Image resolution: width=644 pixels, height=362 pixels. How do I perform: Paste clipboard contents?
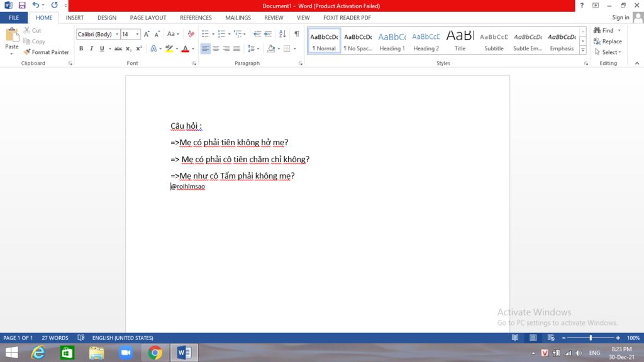point(11,41)
